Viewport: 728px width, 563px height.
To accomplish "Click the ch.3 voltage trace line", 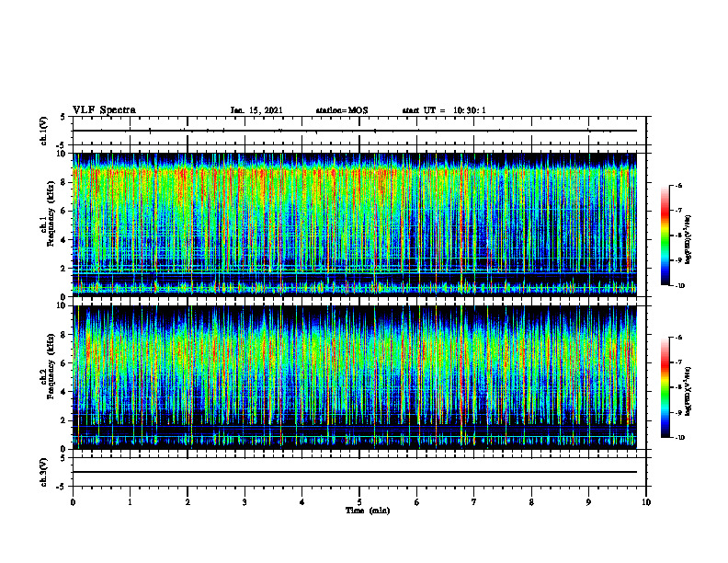I will point(355,472).
